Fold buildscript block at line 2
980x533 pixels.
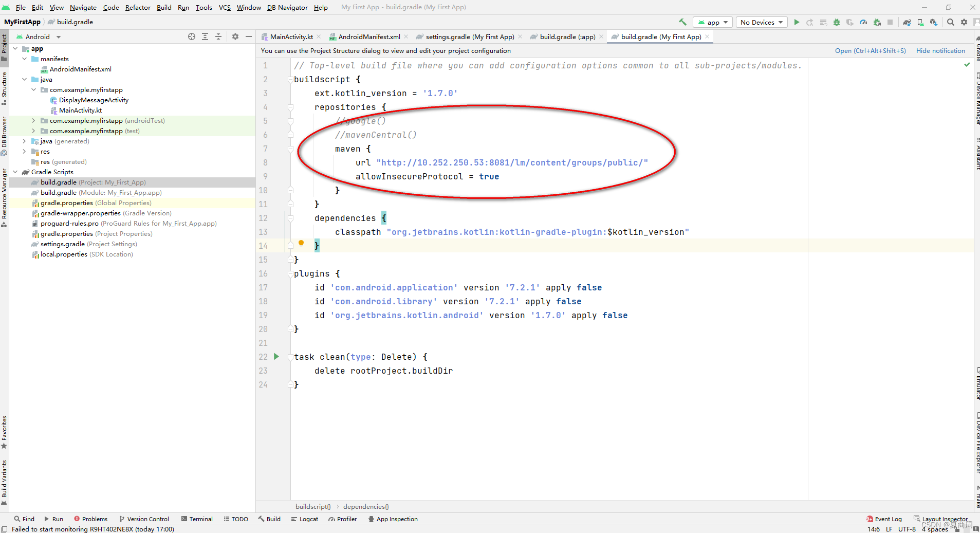[290, 80]
